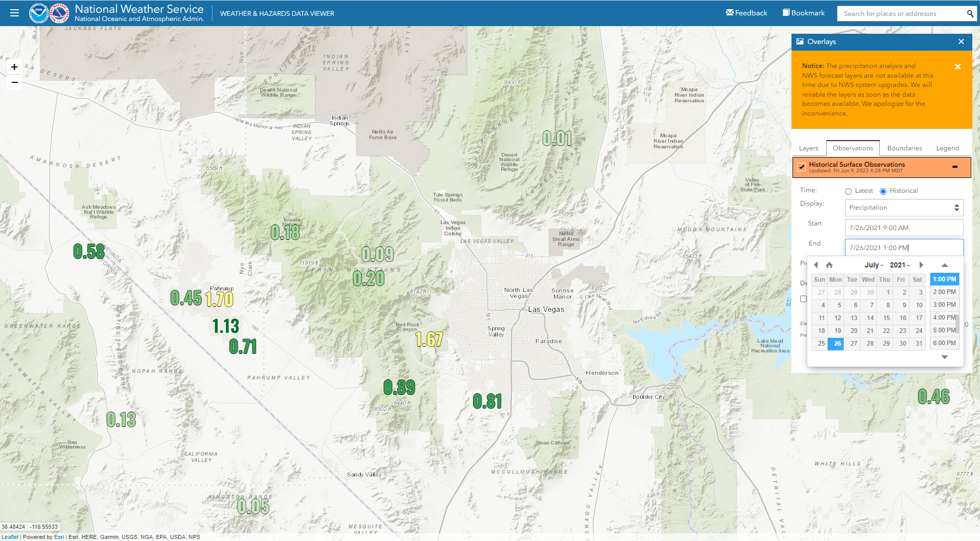The height and width of the screenshot is (541, 980).
Task: Zoom out of the map
Action: point(14,82)
